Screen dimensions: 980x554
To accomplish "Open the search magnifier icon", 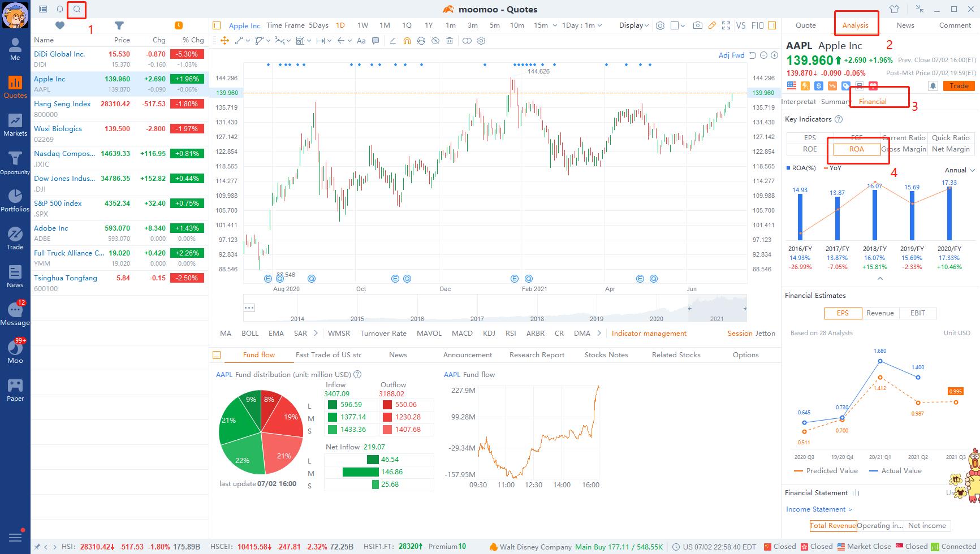I will (77, 9).
